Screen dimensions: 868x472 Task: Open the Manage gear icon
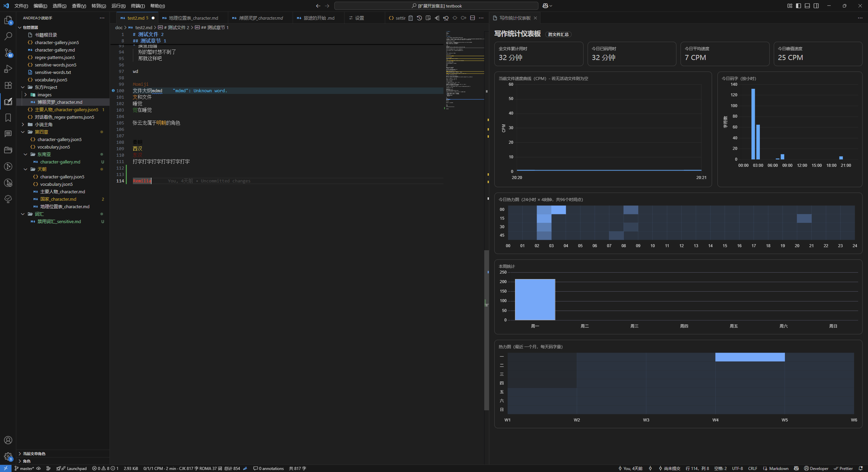8,456
